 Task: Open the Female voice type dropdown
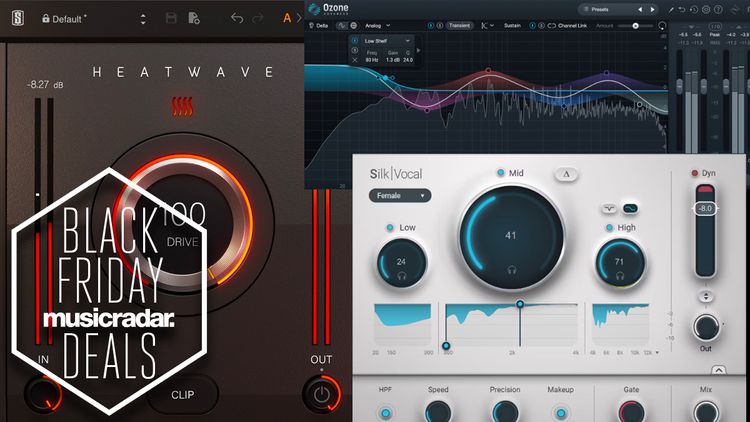(x=400, y=196)
